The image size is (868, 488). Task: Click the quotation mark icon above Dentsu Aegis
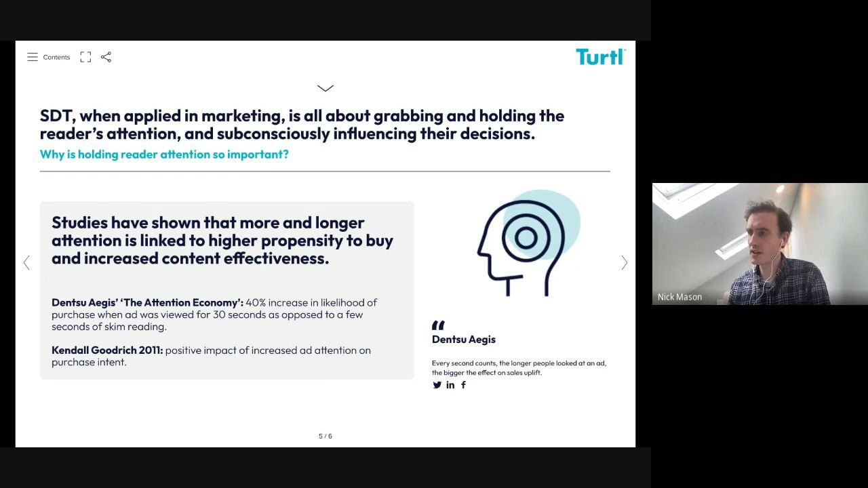point(438,325)
